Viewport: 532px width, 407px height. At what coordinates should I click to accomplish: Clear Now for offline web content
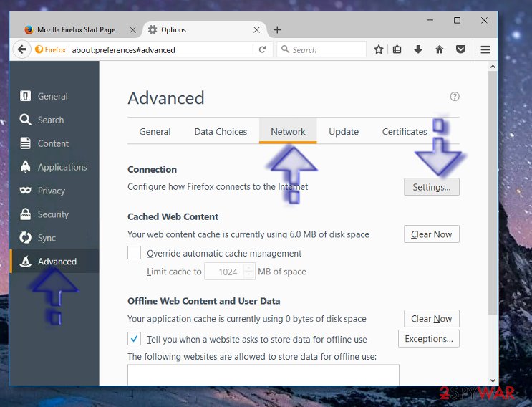[432, 318]
